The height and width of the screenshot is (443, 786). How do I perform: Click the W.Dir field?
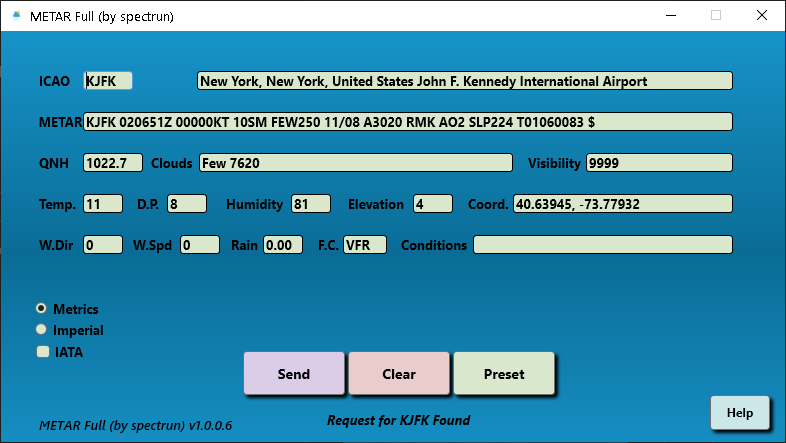point(103,245)
